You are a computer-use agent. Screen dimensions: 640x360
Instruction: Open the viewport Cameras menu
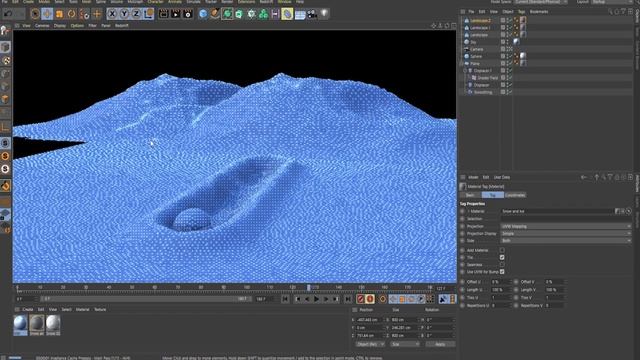(x=42, y=25)
